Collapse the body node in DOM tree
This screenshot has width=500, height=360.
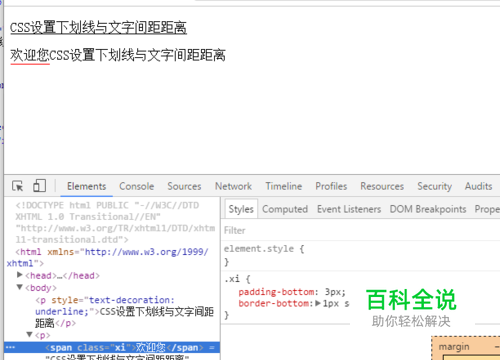coord(20,287)
